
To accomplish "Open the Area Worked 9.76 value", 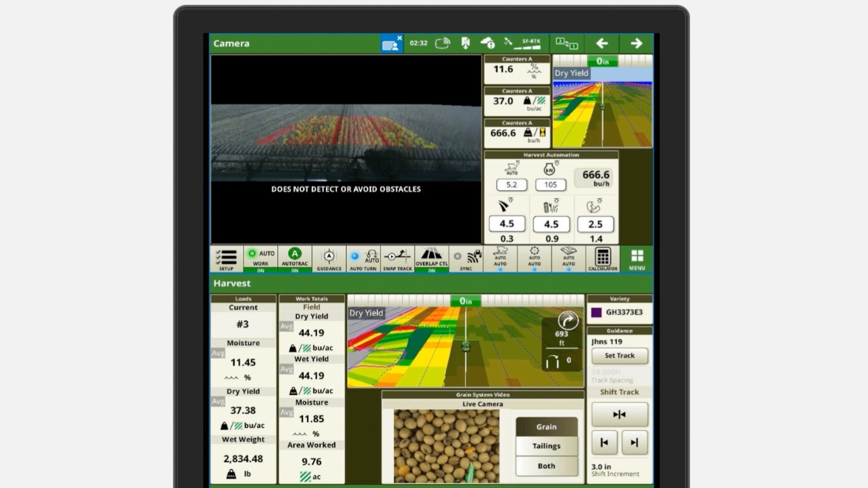I will pyautogui.click(x=311, y=462).
